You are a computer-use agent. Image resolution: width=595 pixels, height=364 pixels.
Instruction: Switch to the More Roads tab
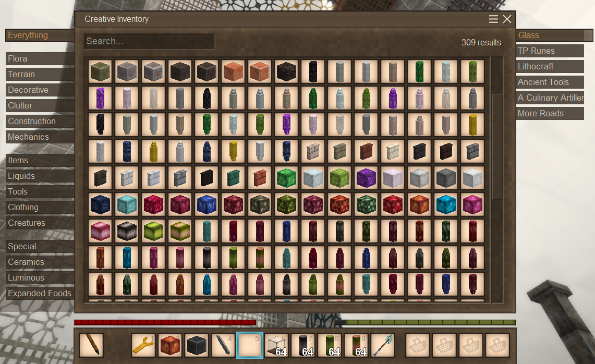point(550,114)
